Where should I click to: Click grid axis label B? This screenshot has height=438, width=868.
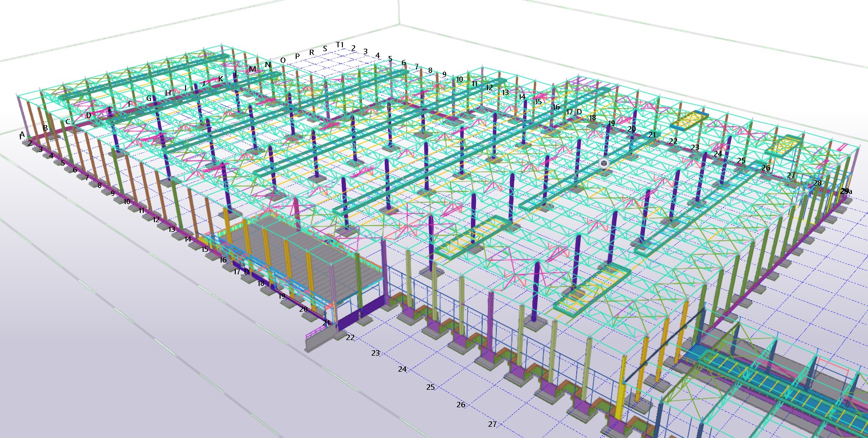45,128
